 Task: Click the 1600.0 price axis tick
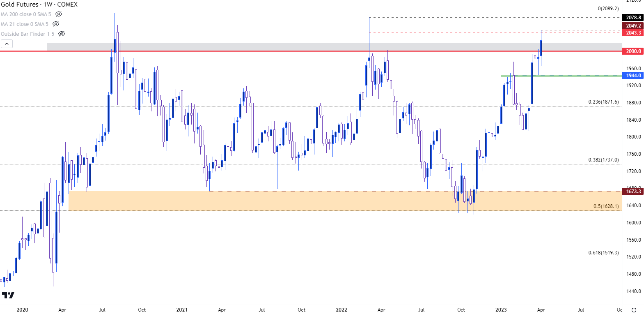pos(633,223)
